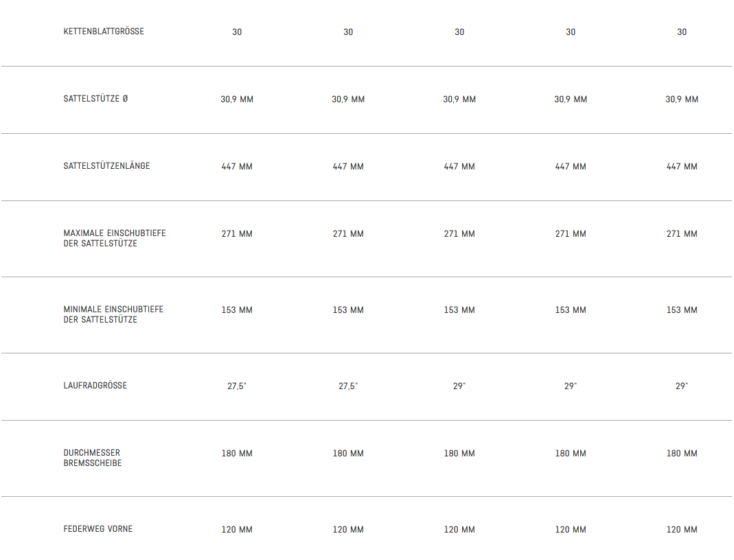
Task: Click MINIMALE EINSCHUBTIEFE DER SATTELSTÜTZE label
Action: [x=113, y=314]
